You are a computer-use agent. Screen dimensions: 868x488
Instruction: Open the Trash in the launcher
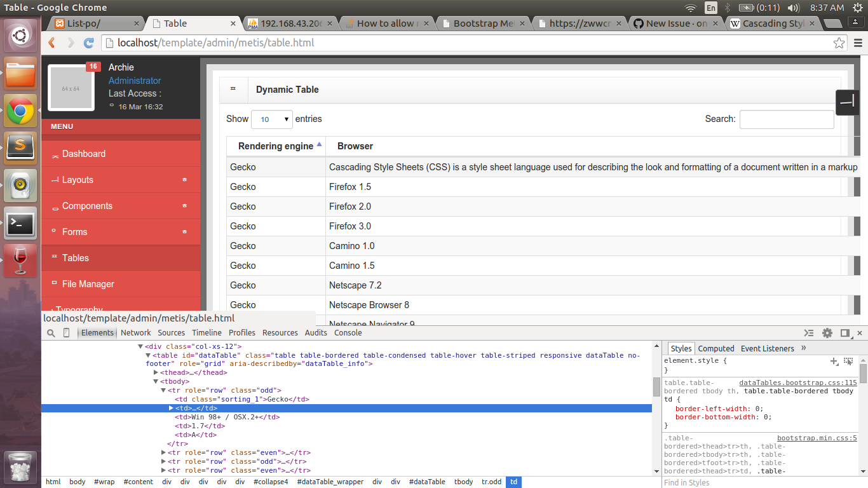click(20, 468)
